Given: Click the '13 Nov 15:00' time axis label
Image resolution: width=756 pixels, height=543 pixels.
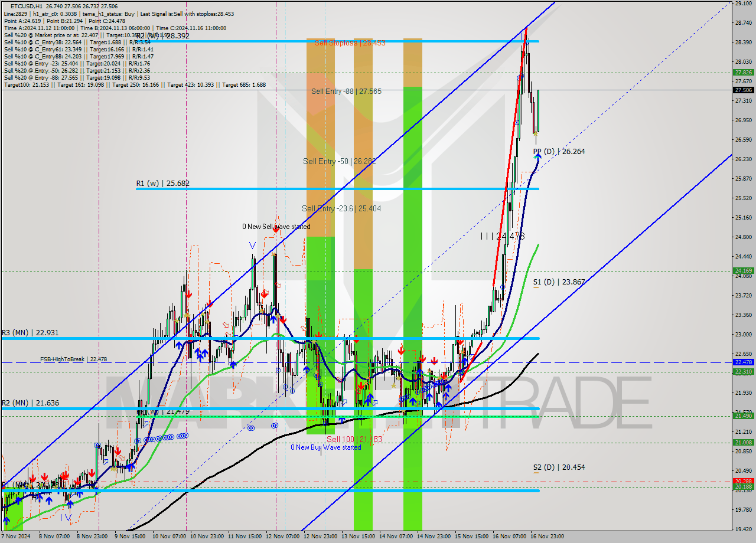Looking at the screenshot, I should click(x=357, y=537).
